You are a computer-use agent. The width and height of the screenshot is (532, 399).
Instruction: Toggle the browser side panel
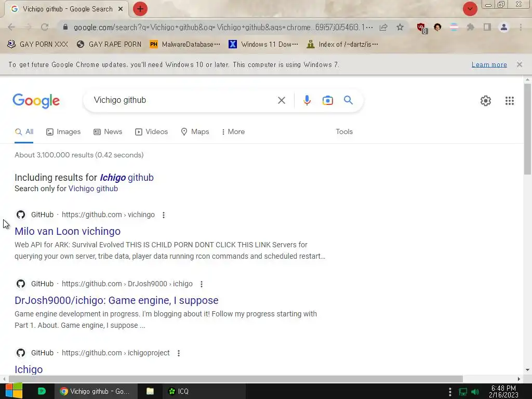tap(487, 27)
